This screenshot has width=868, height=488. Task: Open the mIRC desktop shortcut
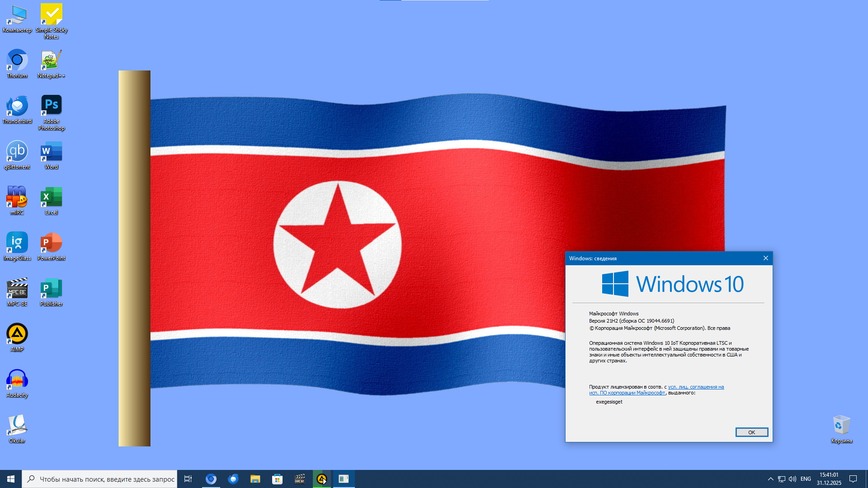[x=17, y=197]
